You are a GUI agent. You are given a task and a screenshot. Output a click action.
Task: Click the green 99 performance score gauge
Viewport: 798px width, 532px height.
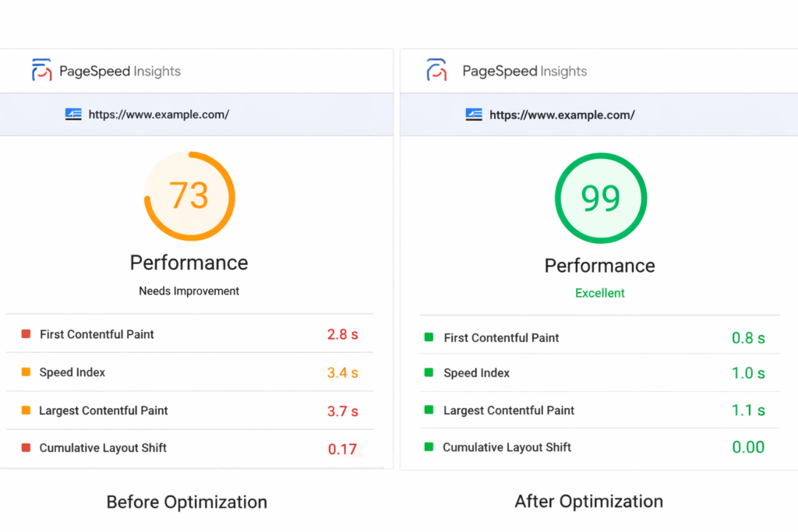[x=600, y=199]
